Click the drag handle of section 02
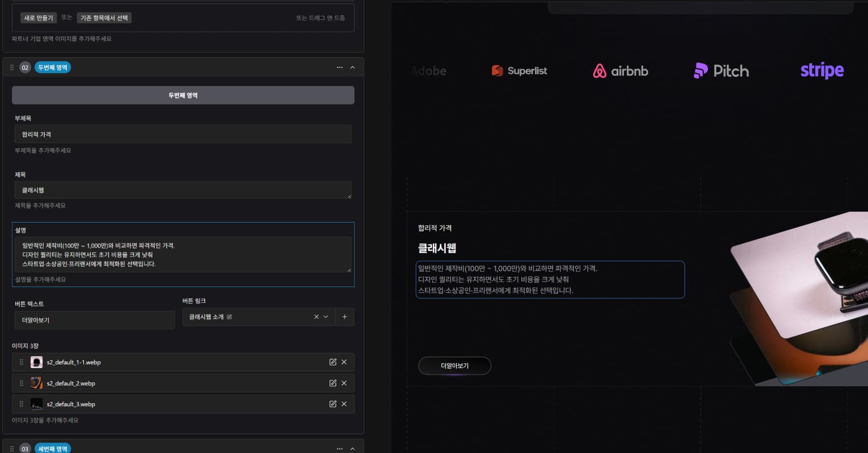This screenshot has width=868, height=453. pos(12,67)
